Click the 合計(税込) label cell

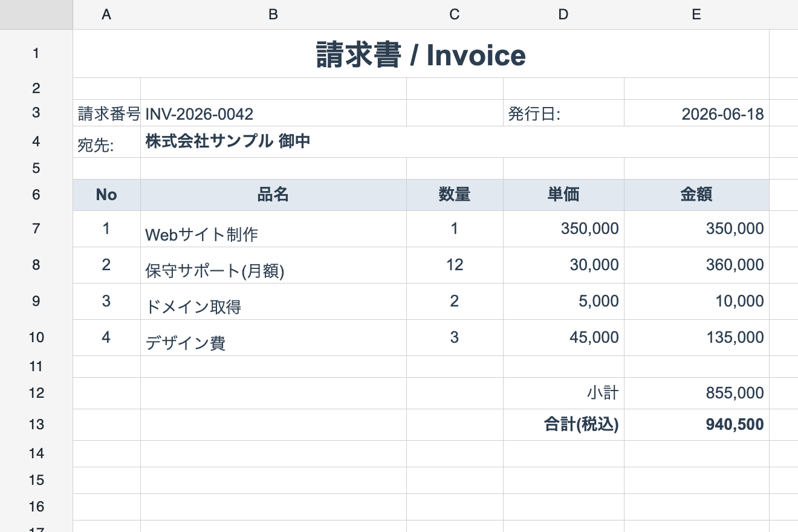tap(563, 424)
